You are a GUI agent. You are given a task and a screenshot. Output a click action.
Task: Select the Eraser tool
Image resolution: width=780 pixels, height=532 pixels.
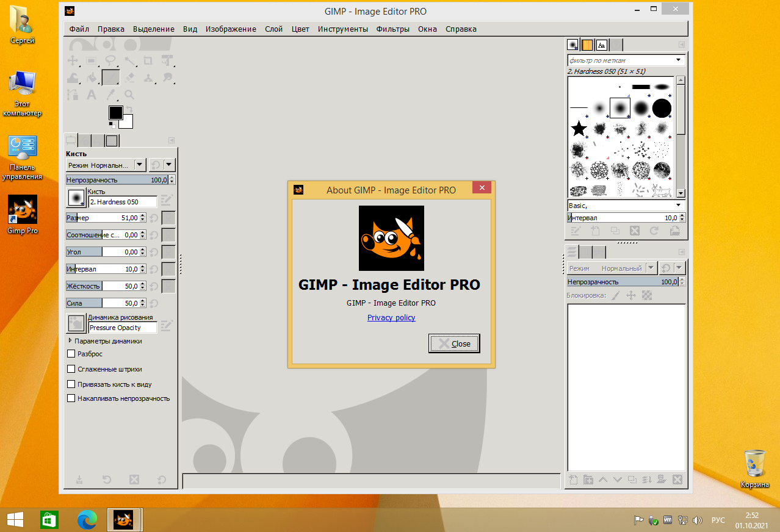point(129,77)
